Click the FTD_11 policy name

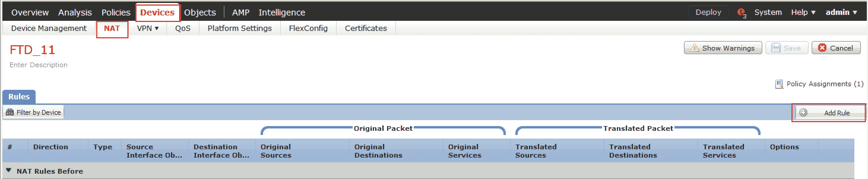(32, 50)
